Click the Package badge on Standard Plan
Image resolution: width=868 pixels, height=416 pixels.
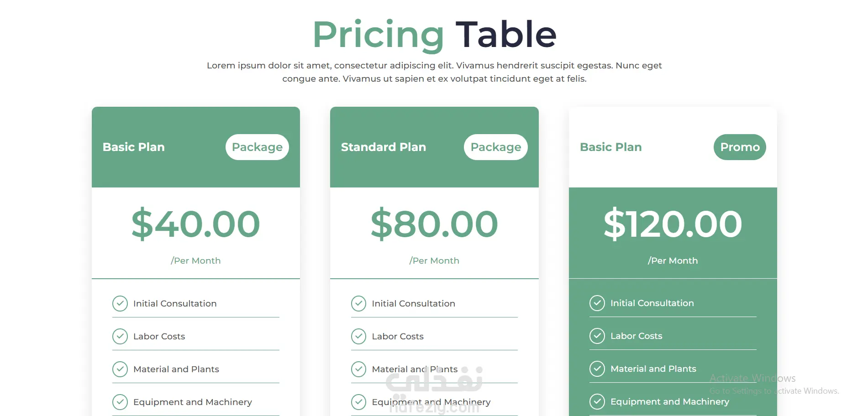click(495, 147)
